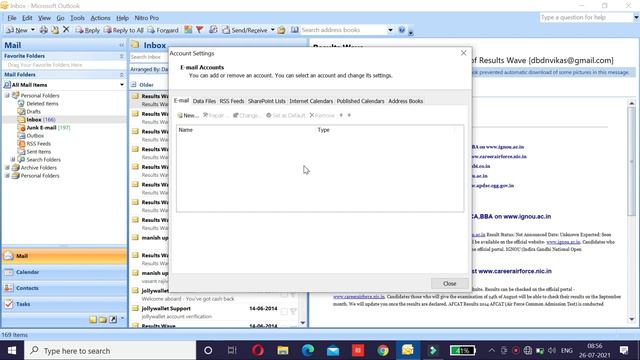Select the Outbox folder
The image size is (640, 360).
[35, 136]
